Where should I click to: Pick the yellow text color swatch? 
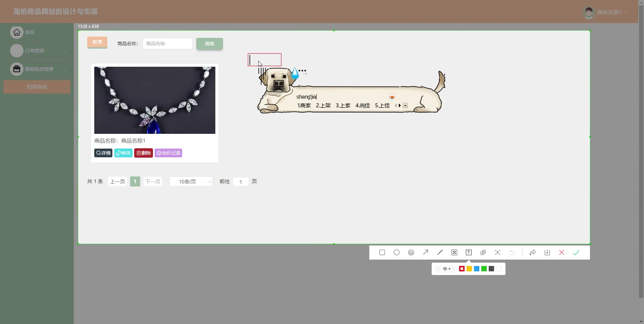point(469,269)
